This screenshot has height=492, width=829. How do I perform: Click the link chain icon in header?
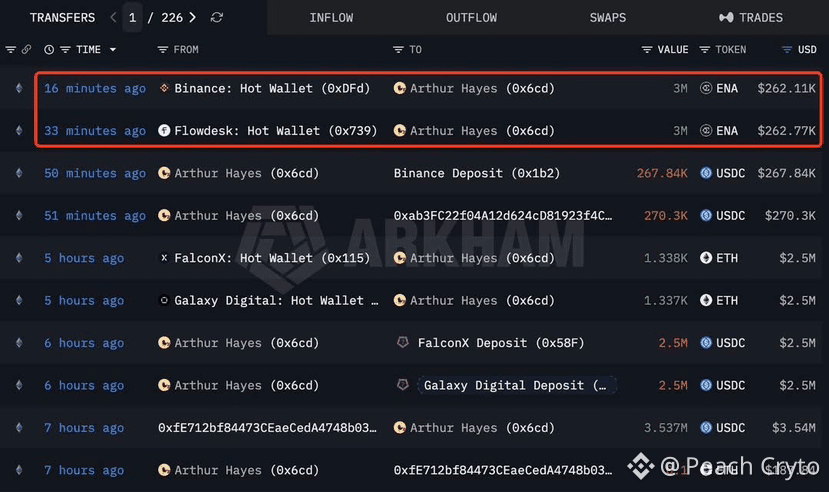26,50
